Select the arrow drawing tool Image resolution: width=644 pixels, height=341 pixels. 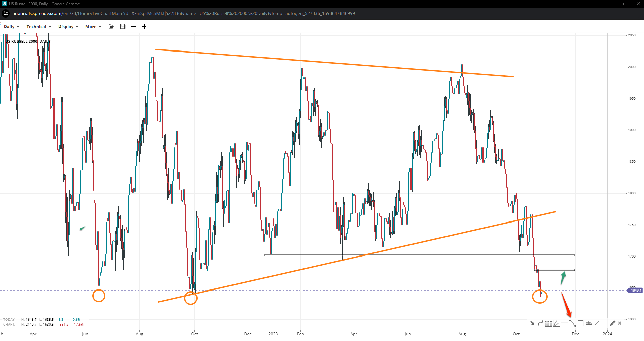(532, 323)
